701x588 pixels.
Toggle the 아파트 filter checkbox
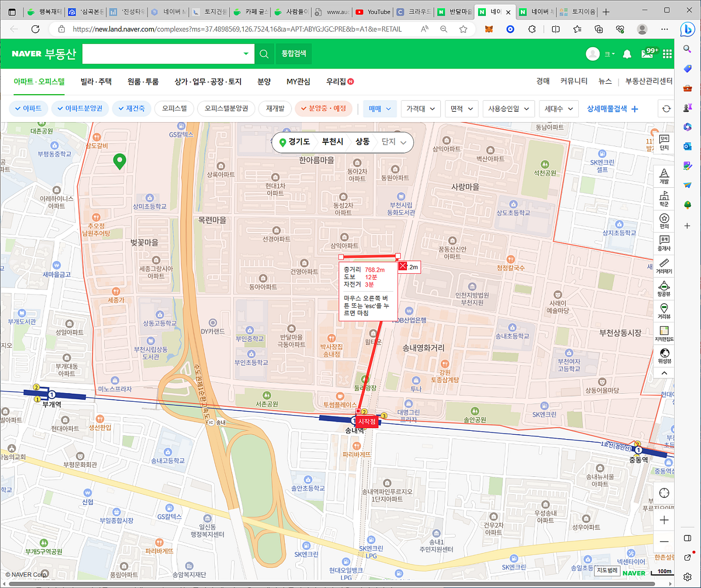point(28,108)
